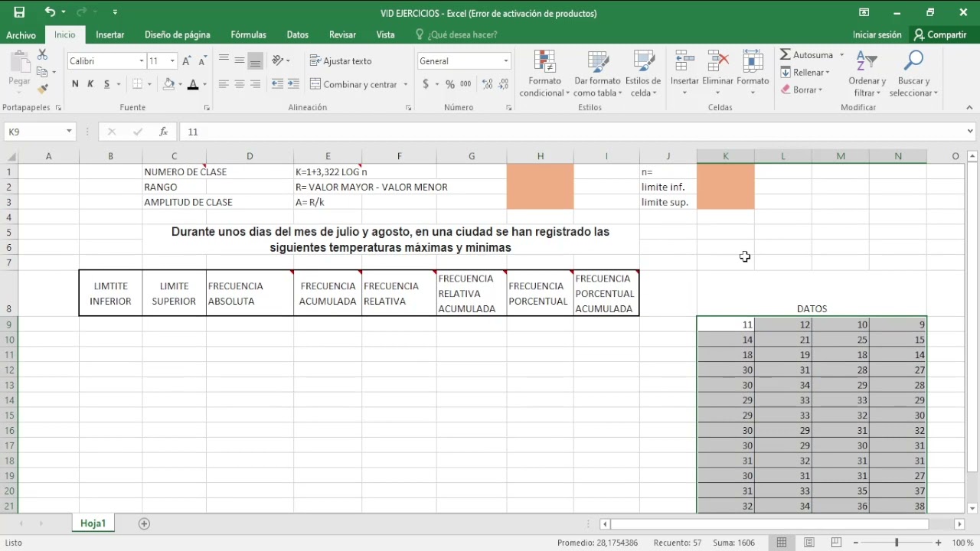The width and height of the screenshot is (980, 551).
Task: Click the font color A swatch
Action: coord(193,84)
